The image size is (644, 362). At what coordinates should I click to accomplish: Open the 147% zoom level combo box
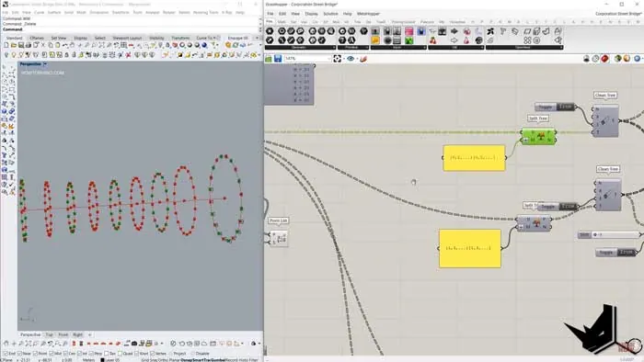(x=308, y=59)
